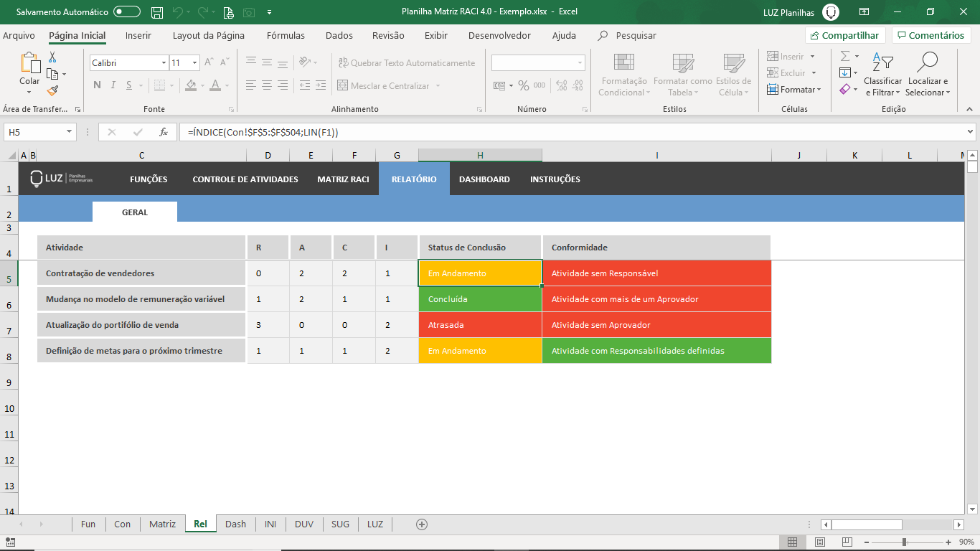Add a new sheet with plus icon
The image size is (980, 551).
(x=422, y=524)
